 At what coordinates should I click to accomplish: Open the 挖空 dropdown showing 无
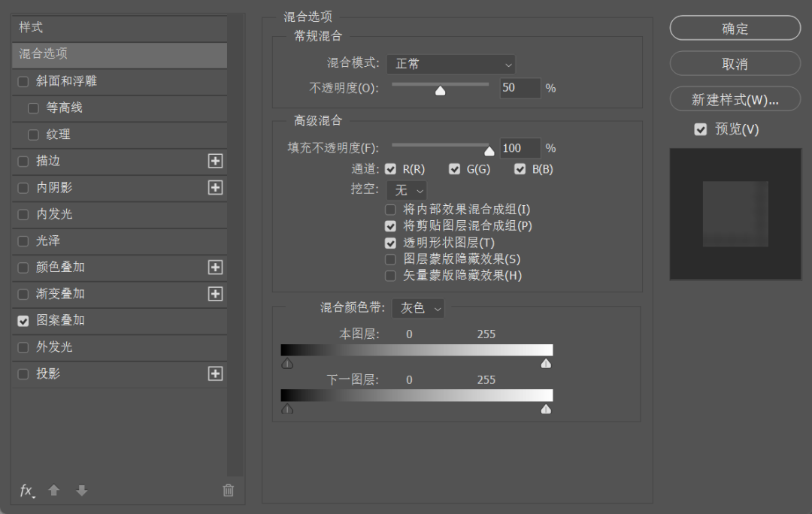(407, 190)
